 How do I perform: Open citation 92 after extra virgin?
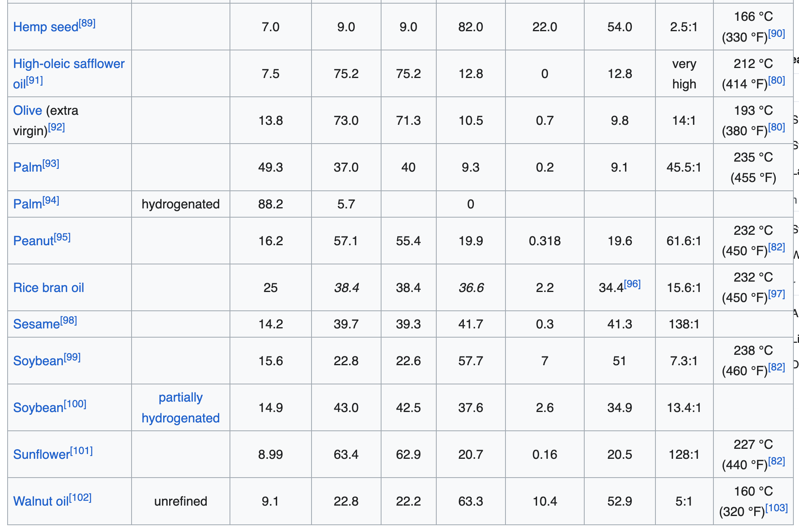(56, 127)
